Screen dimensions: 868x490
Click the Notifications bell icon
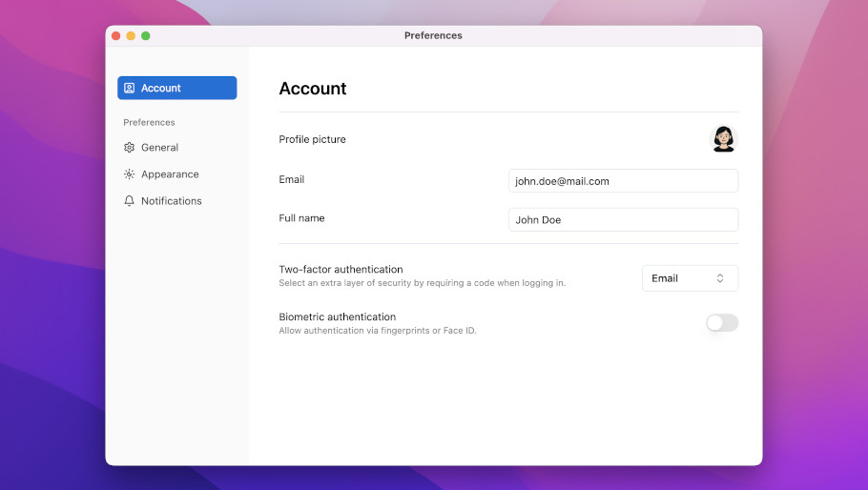click(130, 201)
